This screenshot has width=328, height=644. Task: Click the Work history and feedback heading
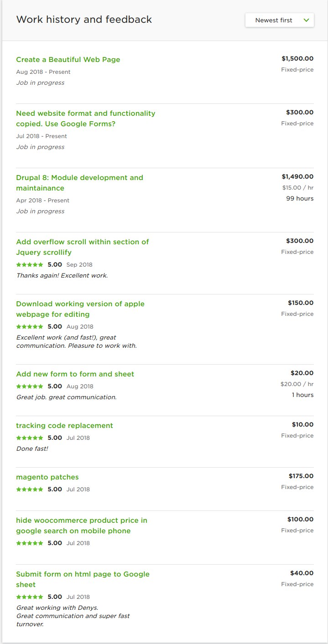(84, 20)
